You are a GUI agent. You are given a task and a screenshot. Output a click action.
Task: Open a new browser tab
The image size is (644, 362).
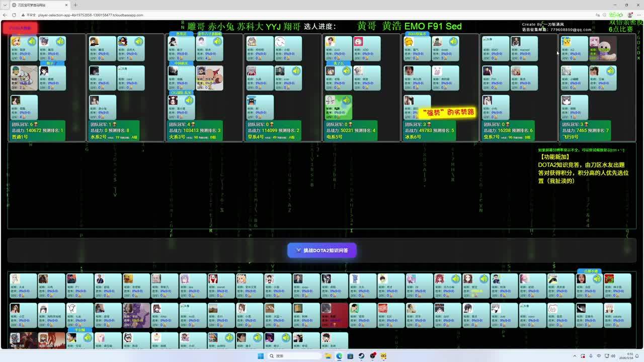pyautogui.click(x=75, y=5)
